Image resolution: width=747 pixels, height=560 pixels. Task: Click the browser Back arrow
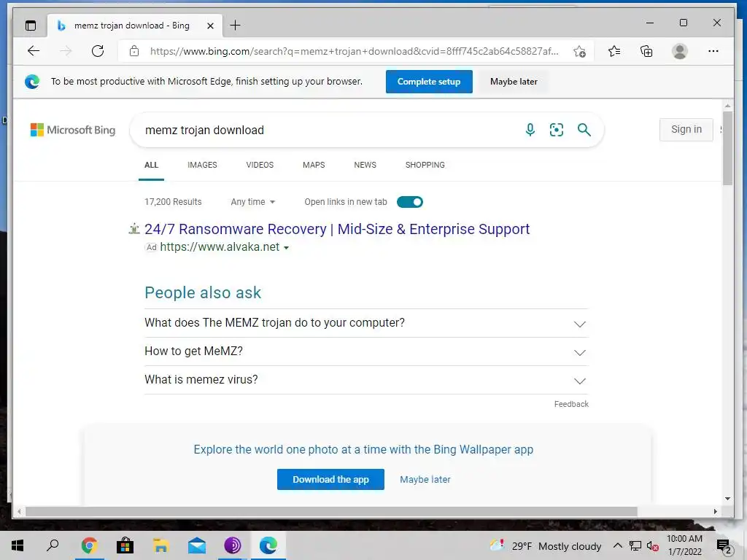point(34,51)
